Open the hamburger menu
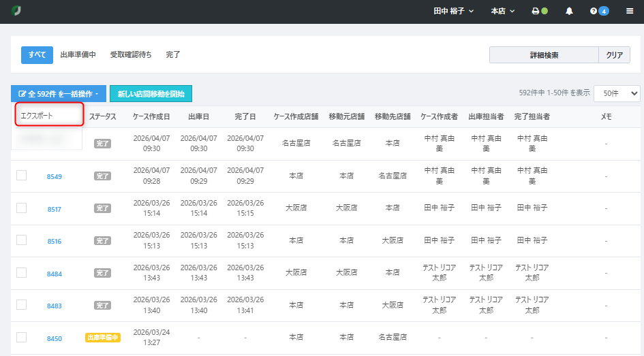 pyautogui.click(x=629, y=12)
